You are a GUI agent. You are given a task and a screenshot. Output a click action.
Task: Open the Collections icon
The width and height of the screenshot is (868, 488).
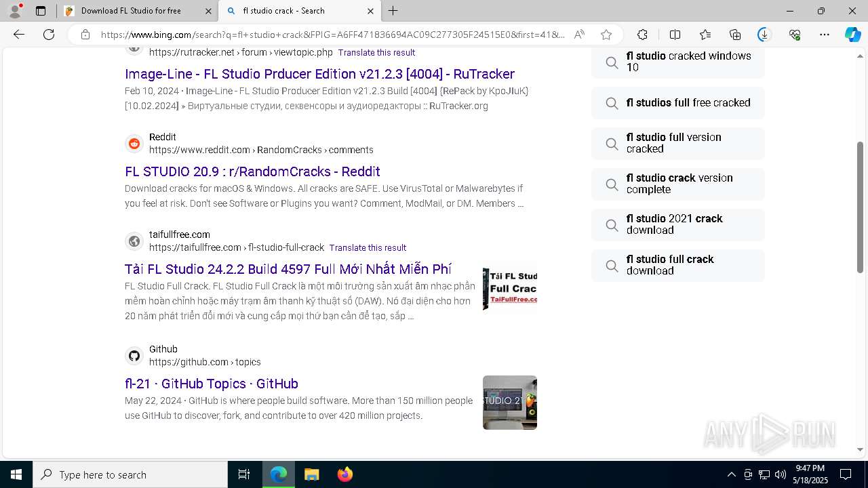[735, 35]
